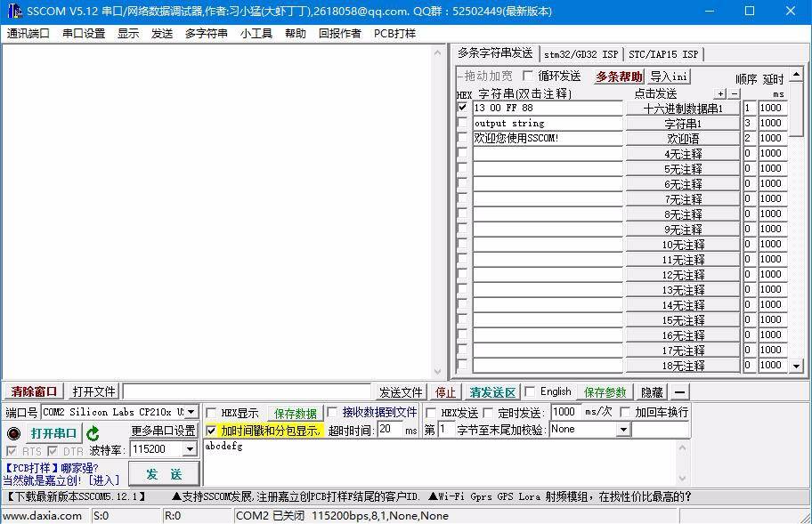Click the dash collapse button next to 隐藏
The height and width of the screenshot is (524, 812).
click(x=680, y=392)
